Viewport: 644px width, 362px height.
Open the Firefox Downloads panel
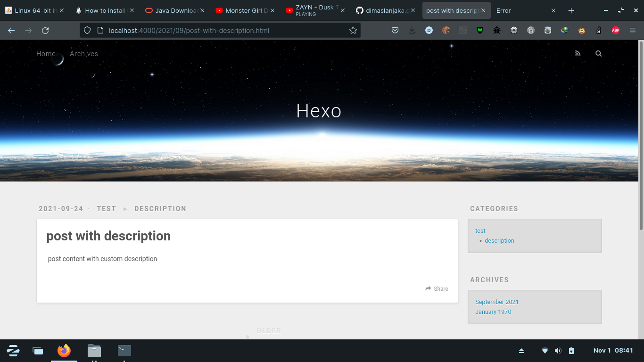tap(412, 30)
